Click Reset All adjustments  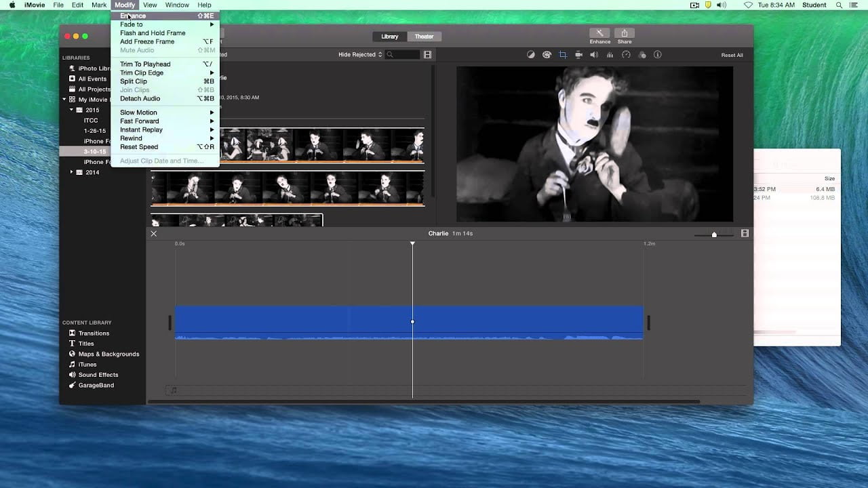click(732, 56)
